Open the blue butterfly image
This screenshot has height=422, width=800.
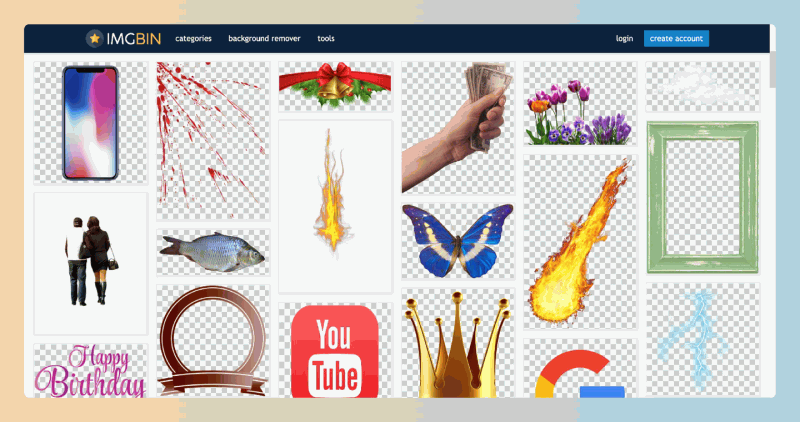coord(458,241)
